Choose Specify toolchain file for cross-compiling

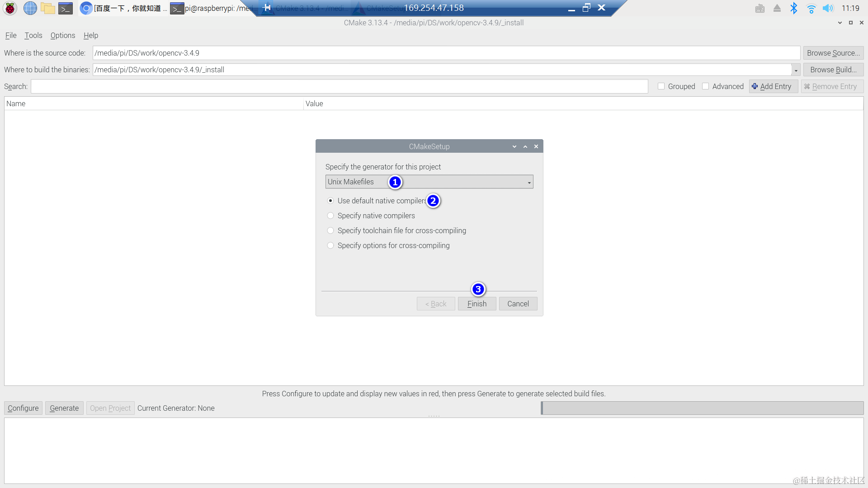point(330,230)
